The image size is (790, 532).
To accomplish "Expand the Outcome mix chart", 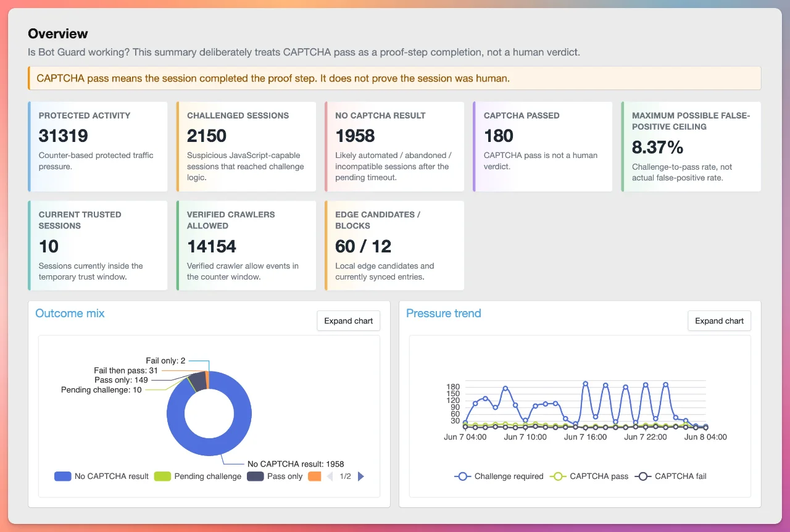I will tap(349, 321).
